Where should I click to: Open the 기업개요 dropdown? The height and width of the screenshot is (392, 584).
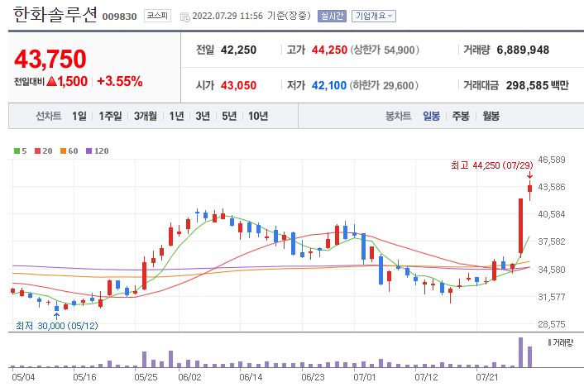click(374, 16)
